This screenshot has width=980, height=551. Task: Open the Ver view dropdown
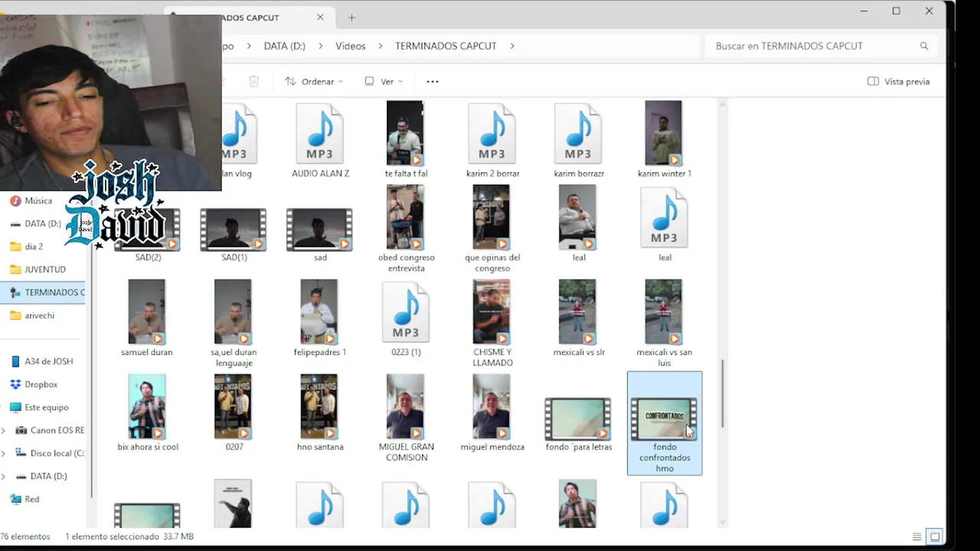coord(384,81)
